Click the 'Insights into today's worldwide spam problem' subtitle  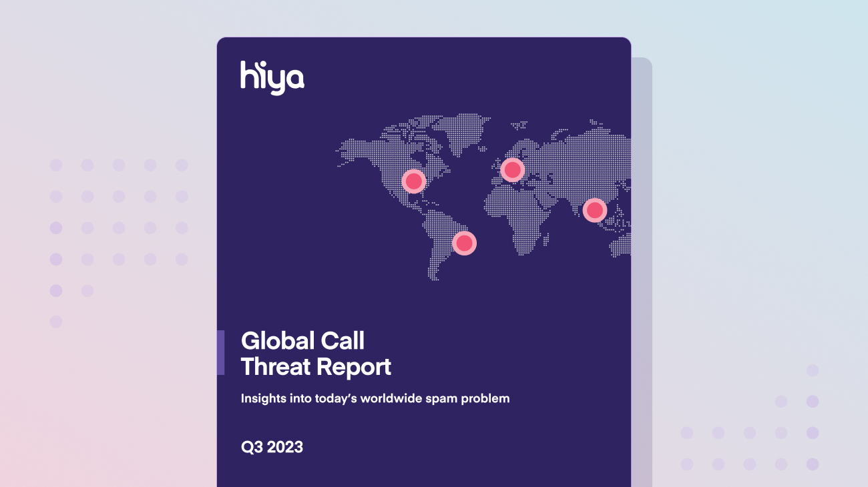pyautogui.click(x=375, y=399)
